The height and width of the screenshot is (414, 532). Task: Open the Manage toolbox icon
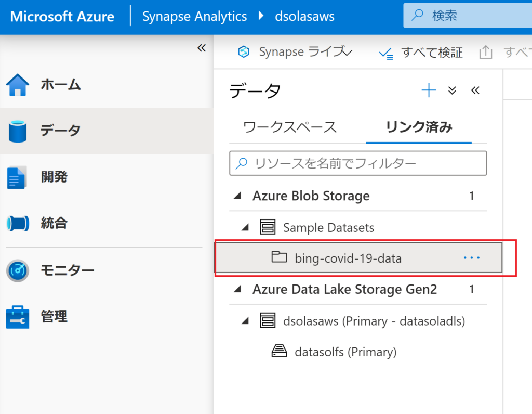point(18,317)
